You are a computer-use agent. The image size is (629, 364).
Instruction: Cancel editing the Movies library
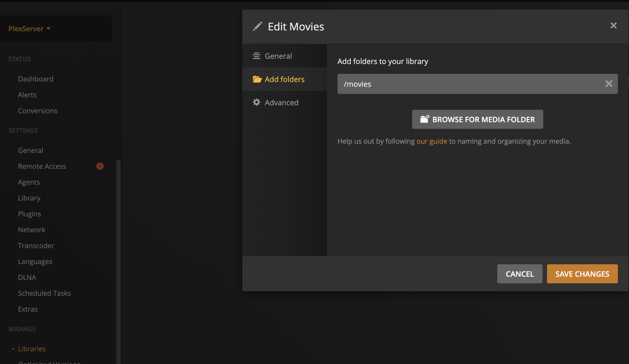pos(519,274)
